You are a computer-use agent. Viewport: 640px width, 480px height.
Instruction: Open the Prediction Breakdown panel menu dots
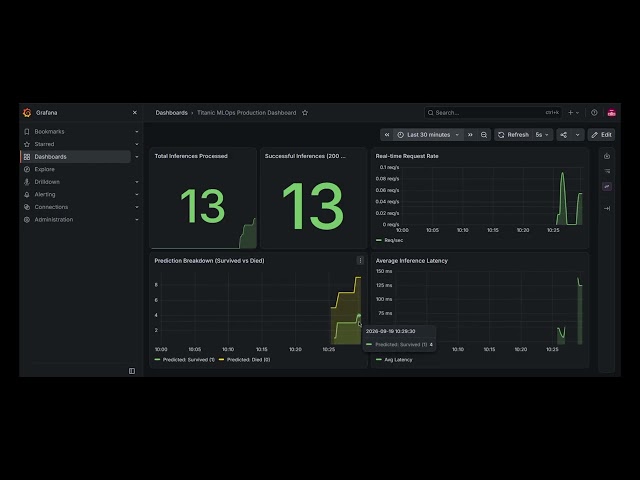(x=360, y=260)
